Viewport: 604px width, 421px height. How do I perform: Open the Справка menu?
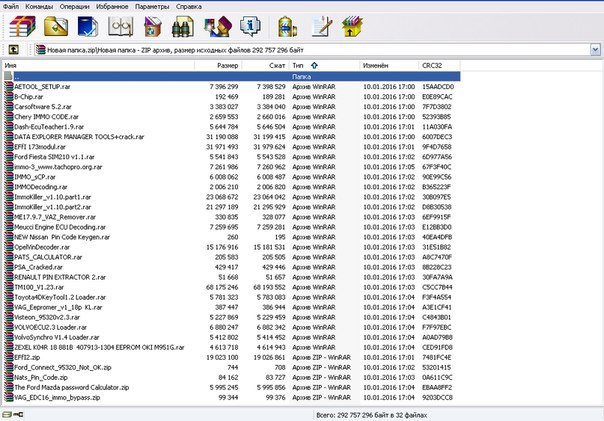(189, 7)
